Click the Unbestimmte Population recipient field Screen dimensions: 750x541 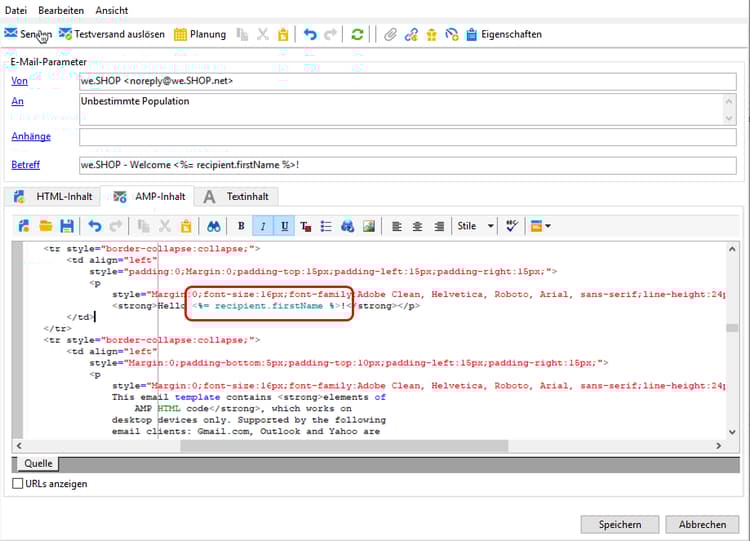point(408,110)
